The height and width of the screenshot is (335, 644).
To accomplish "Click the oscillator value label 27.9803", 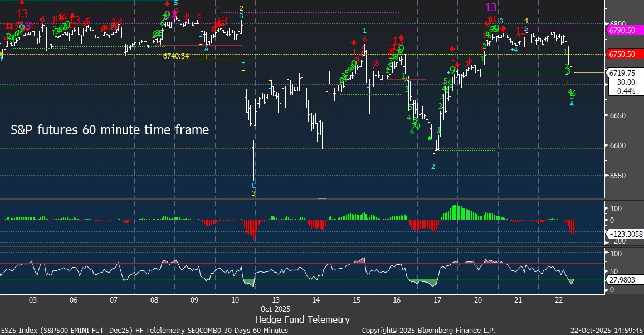I will pyautogui.click(x=623, y=278).
